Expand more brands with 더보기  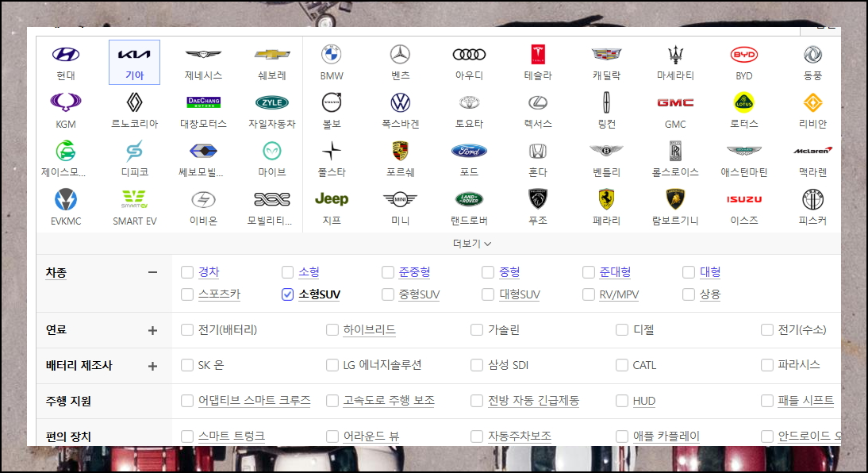(471, 243)
